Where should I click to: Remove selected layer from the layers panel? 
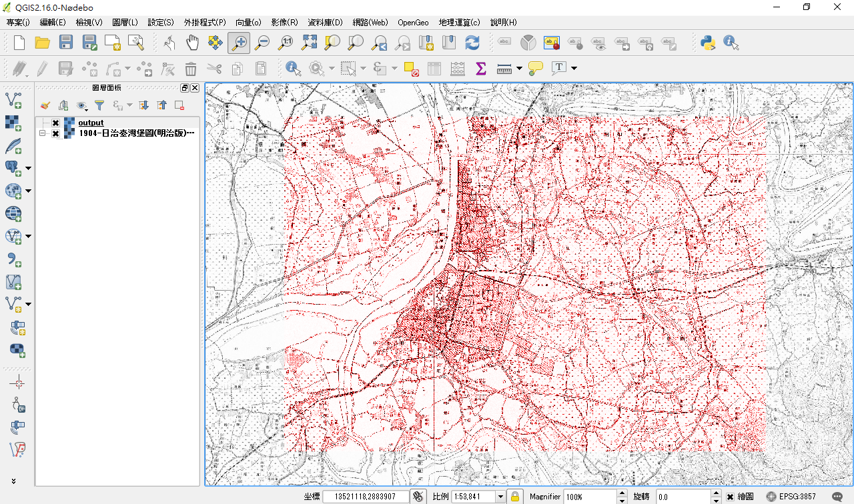tap(179, 105)
